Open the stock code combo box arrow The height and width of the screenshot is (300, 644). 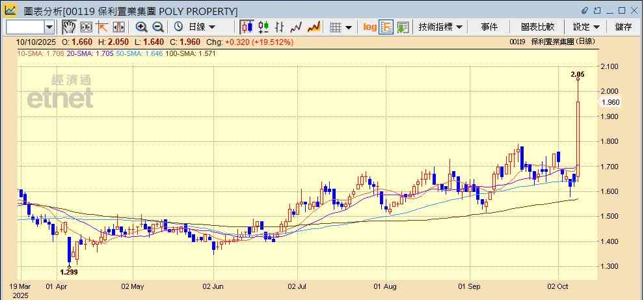[x=49, y=27]
